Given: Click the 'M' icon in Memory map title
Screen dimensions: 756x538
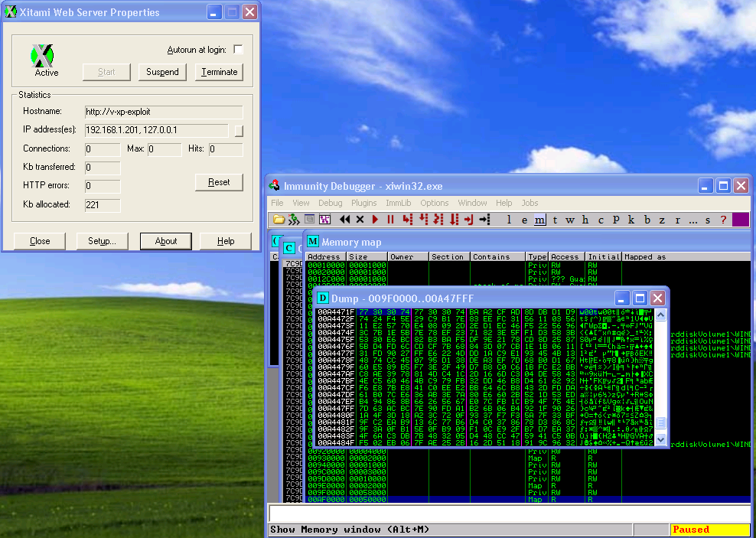Looking at the screenshot, I should pos(313,242).
